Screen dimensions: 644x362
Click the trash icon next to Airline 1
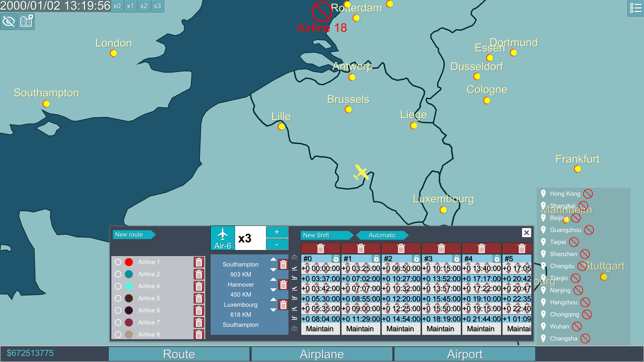(x=199, y=262)
